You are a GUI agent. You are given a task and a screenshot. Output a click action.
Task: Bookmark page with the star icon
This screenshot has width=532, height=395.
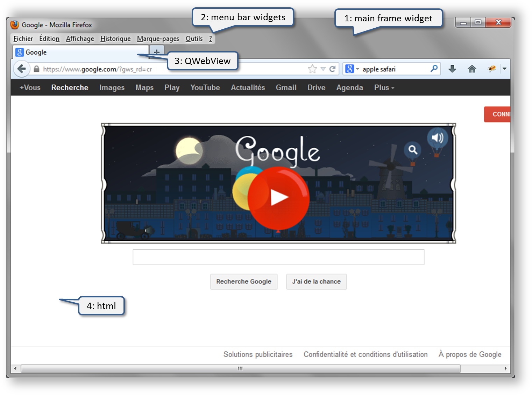[x=312, y=69]
